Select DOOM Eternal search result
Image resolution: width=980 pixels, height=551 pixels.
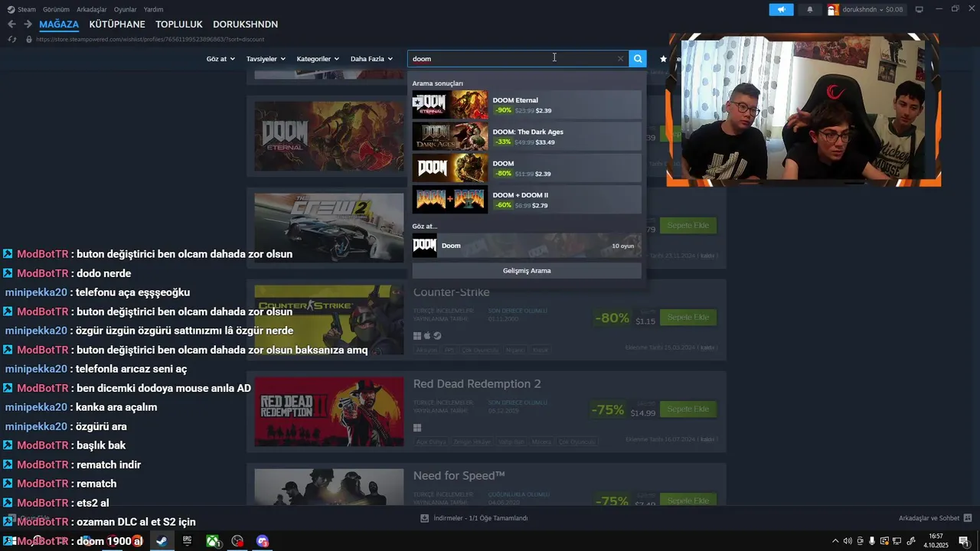point(527,105)
